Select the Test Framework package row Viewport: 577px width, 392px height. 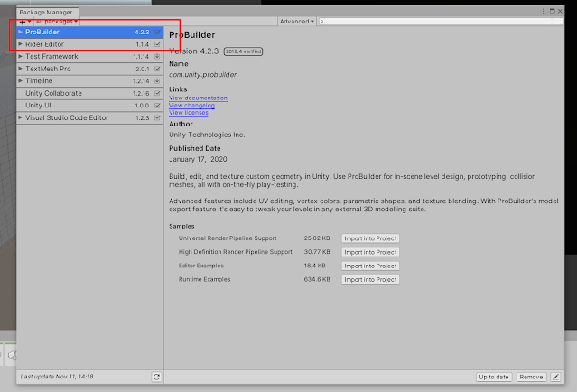pos(89,57)
